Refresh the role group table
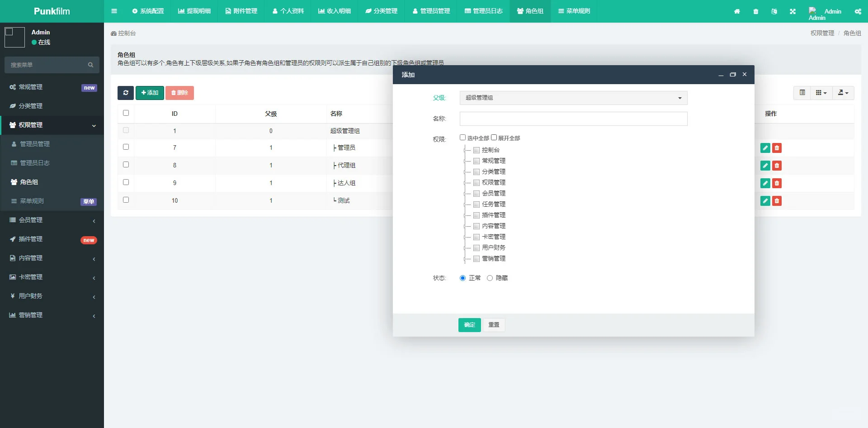The width and height of the screenshot is (868, 428). point(126,93)
